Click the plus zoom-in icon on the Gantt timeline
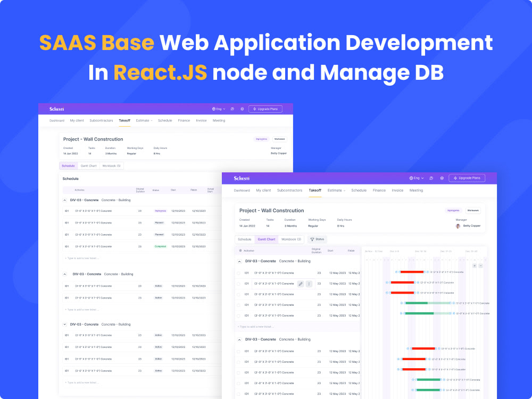The width and height of the screenshot is (532, 399). pos(475,265)
